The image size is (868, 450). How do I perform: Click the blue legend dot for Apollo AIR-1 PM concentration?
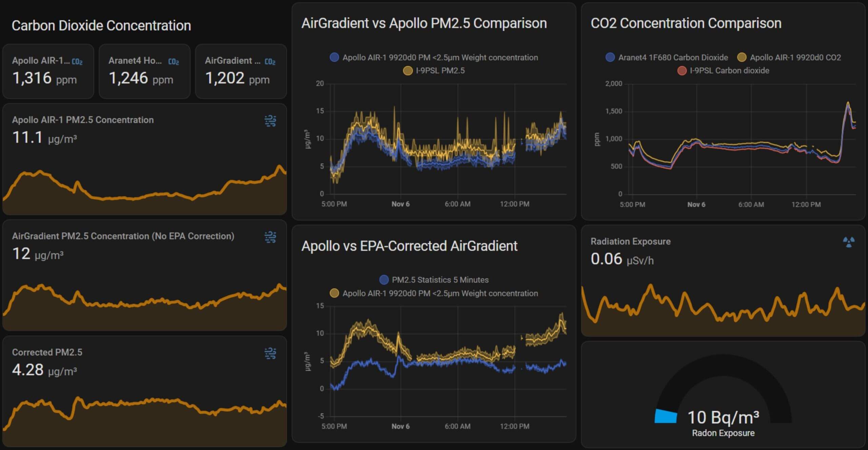point(334,57)
